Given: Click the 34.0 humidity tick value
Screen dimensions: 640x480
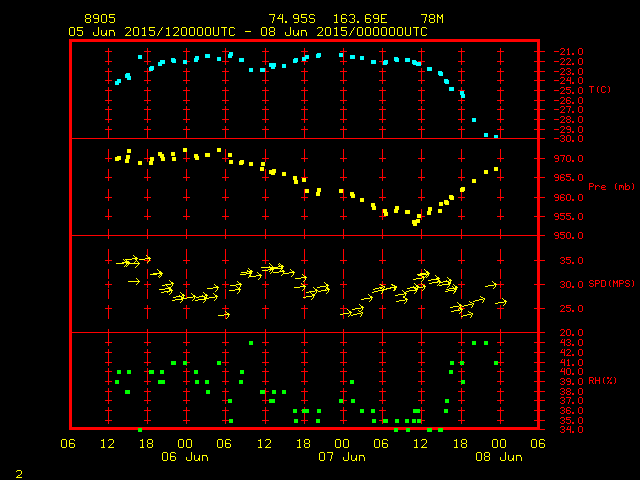Looking at the screenshot, I should [571, 429].
